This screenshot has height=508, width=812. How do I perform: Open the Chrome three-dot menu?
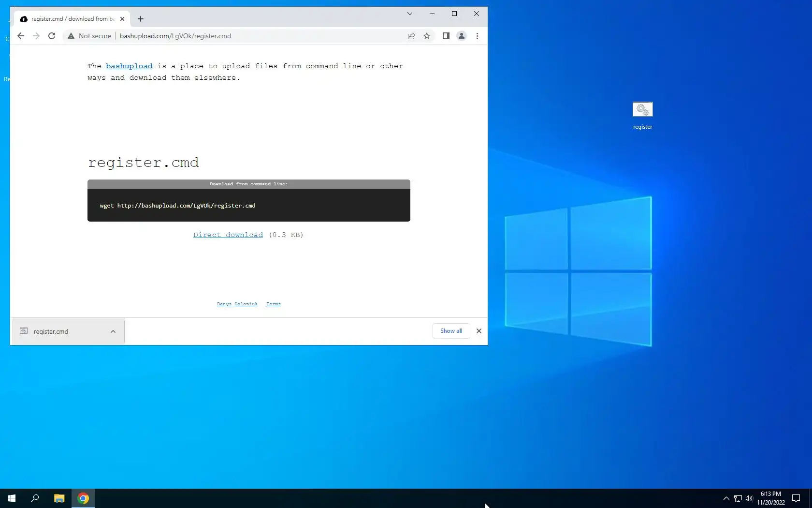point(477,36)
